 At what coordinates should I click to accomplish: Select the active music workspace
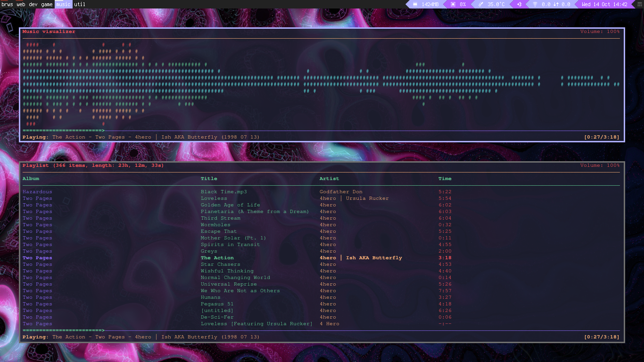click(x=63, y=4)
